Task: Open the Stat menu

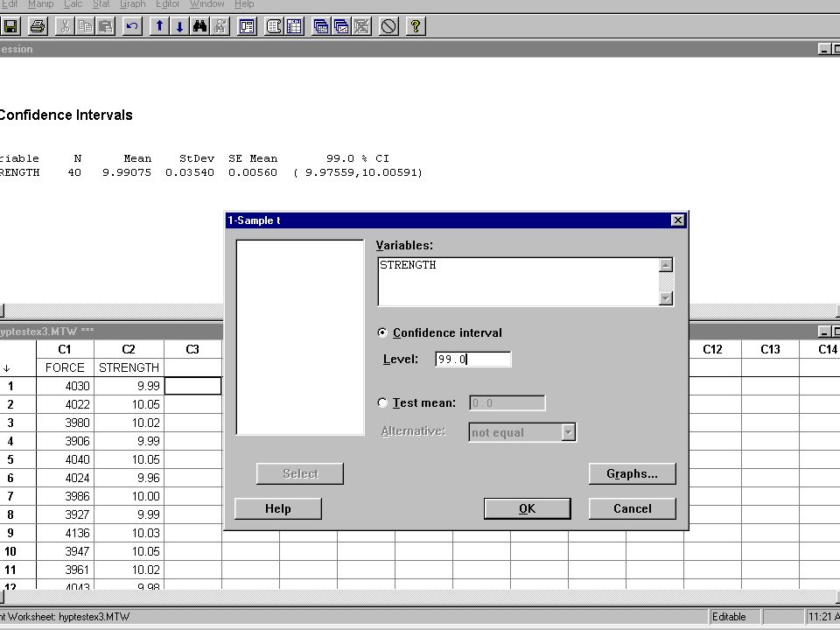Action: (x=101, y=4)
